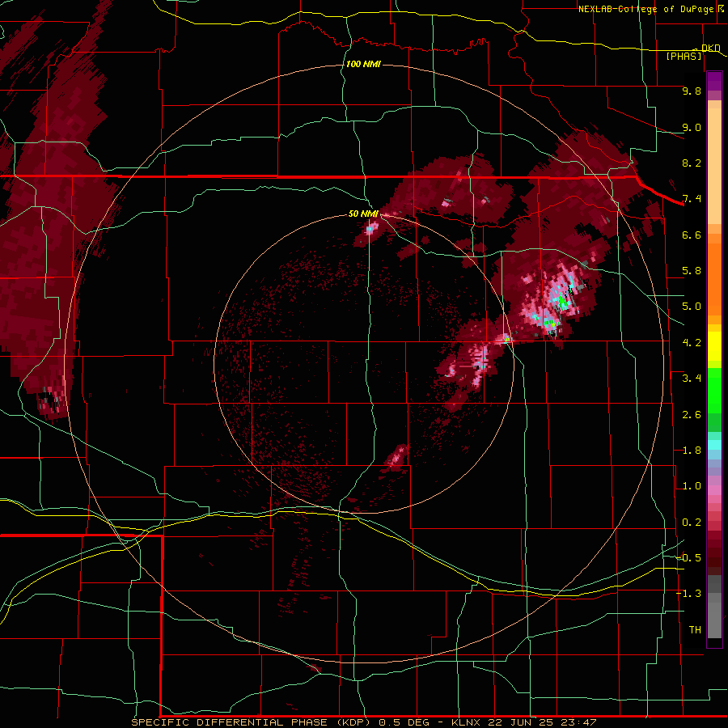This screenshot has height=728, width=728.
Task: Click the '[PHAS]' legend heading
Action: pyautogui.click(x=684, y=57)
